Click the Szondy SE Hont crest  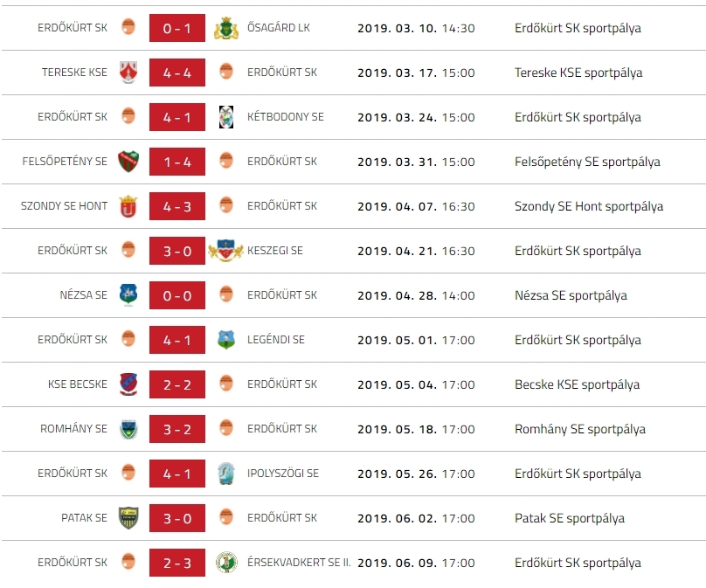point(128,206)
